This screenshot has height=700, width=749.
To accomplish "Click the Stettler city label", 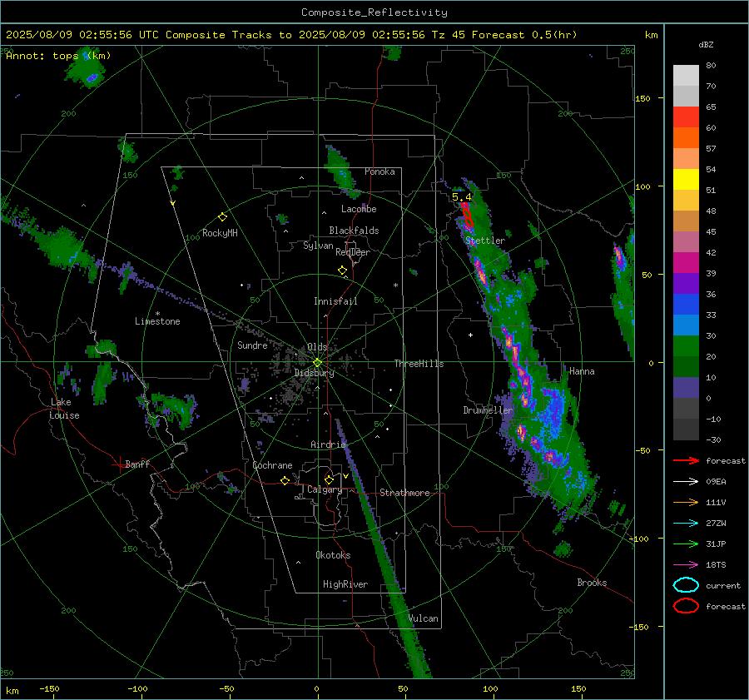I will [x=485, y=241].
